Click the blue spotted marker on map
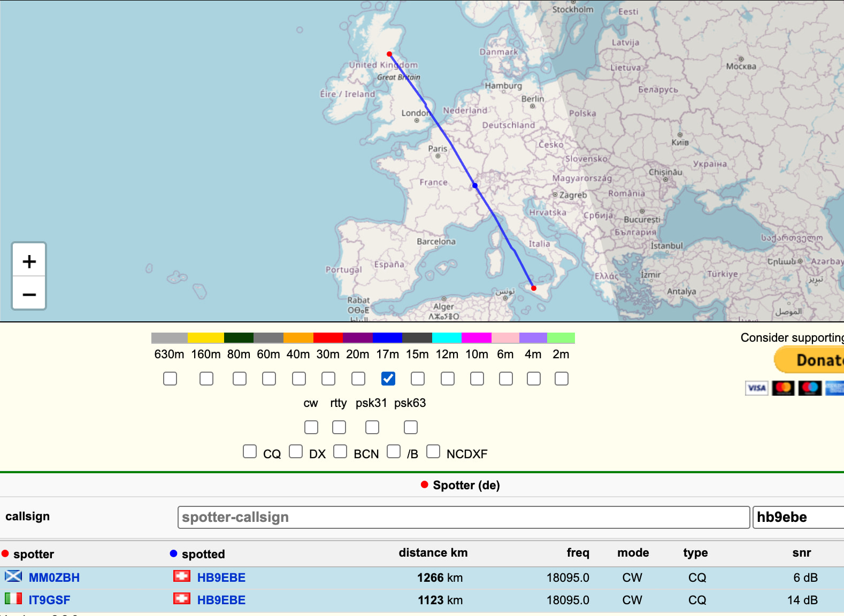The image size is (844, 616). click(475, 186)
